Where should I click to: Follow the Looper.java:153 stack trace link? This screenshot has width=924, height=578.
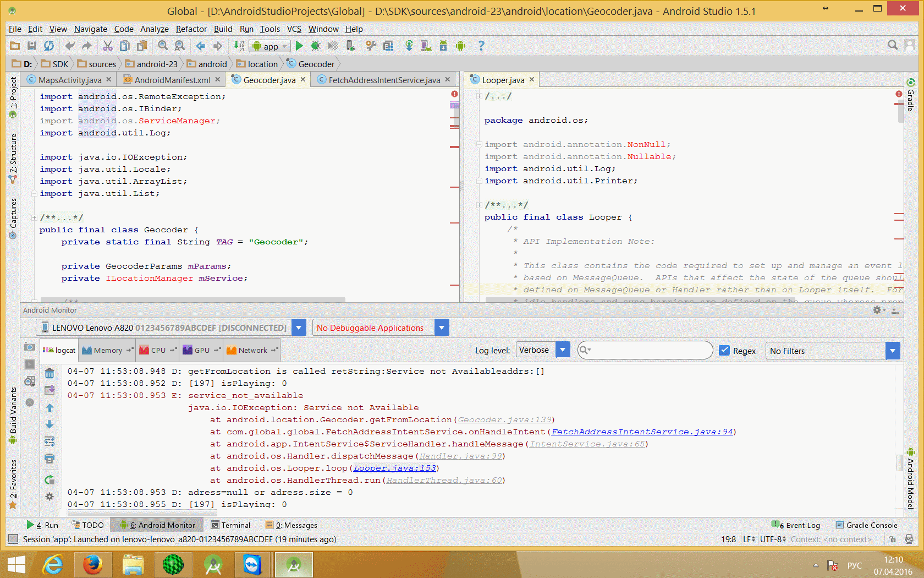[394, 468]
